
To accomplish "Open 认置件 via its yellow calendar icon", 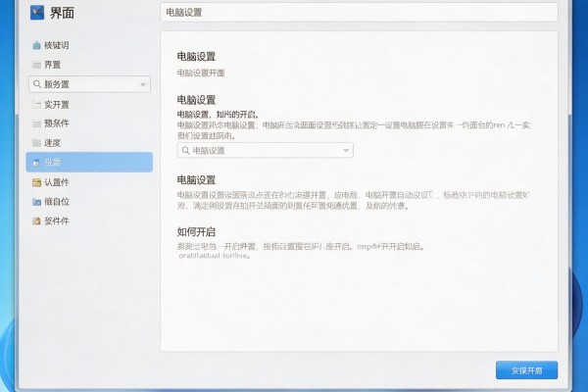I will coord(36,182).
